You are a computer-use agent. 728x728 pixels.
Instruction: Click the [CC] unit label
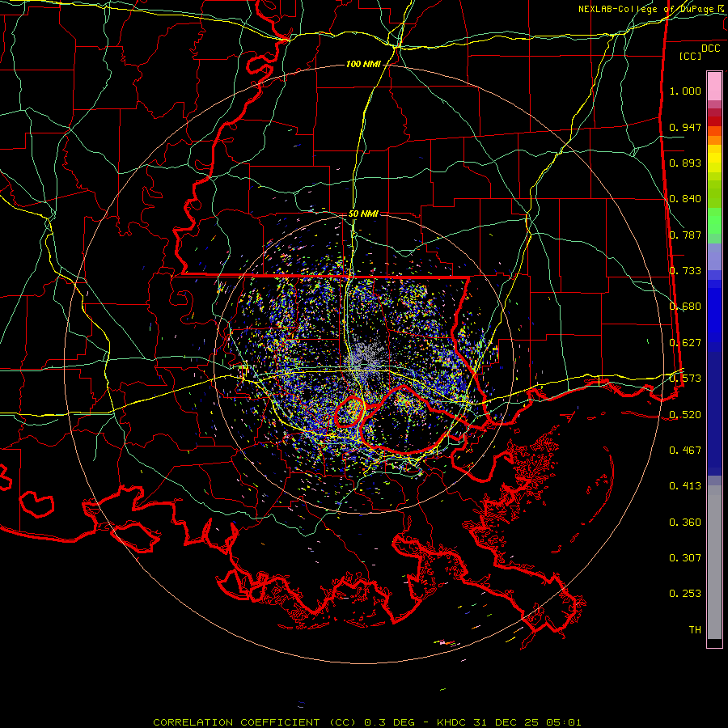[x=691, y=56]
